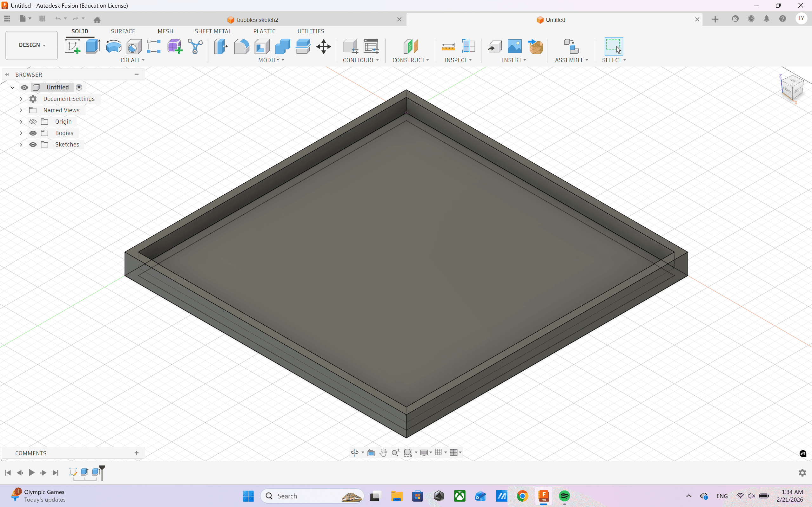The height and width of the screenshot is (507, 812).
Task: Click the Insert Canvas image icon
Action: [x=514, y=46]
